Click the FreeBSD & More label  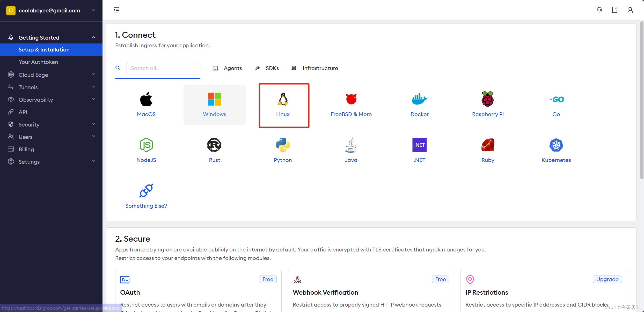tap(351, 114)
